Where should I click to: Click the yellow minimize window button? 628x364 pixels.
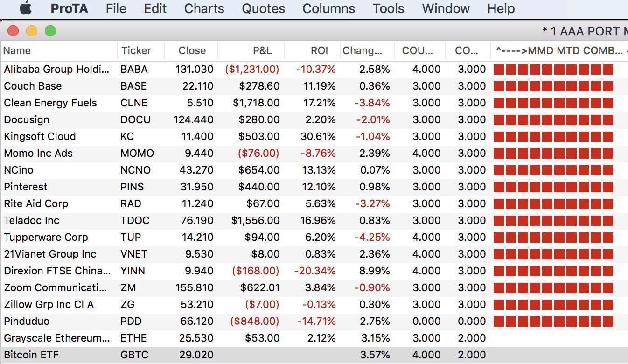pyautogui.click(x=32, y=31)
